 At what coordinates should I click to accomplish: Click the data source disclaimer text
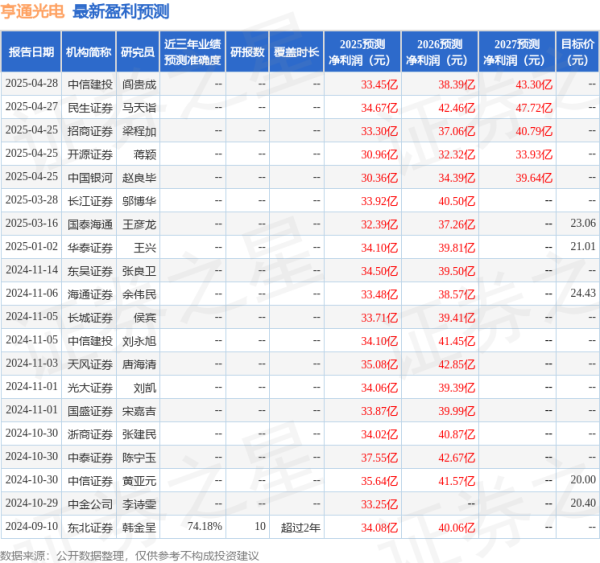tap(130, 556)
